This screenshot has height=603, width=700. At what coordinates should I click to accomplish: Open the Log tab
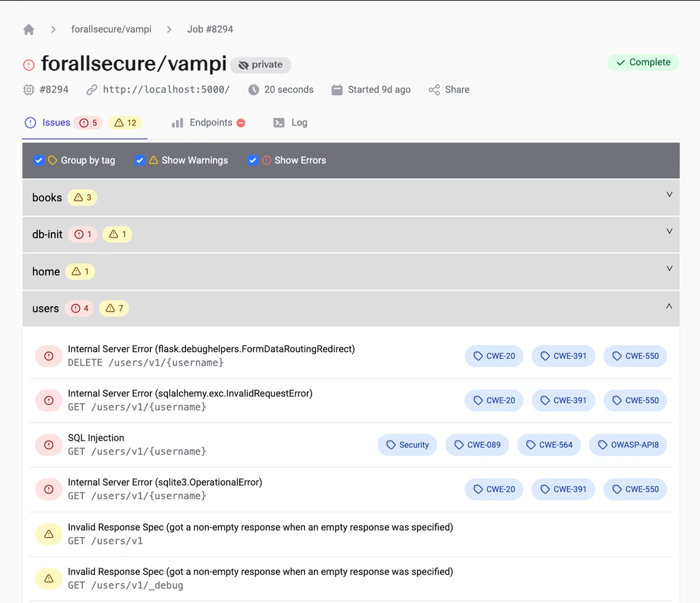pyautogui.click(x=298, y=122)
